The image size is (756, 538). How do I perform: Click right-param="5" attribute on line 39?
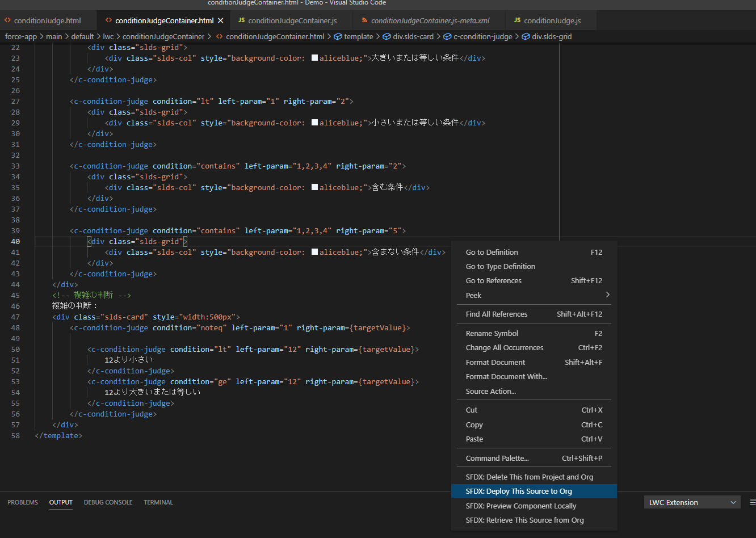pyautogui.click(x=369, y=230)
